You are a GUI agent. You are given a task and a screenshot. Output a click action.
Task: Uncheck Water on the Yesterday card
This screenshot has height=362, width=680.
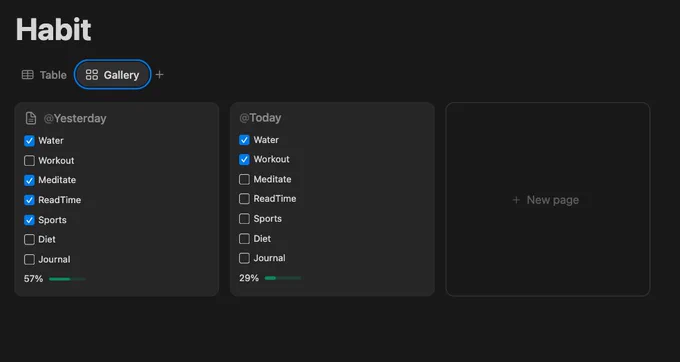tap(29, 141)
